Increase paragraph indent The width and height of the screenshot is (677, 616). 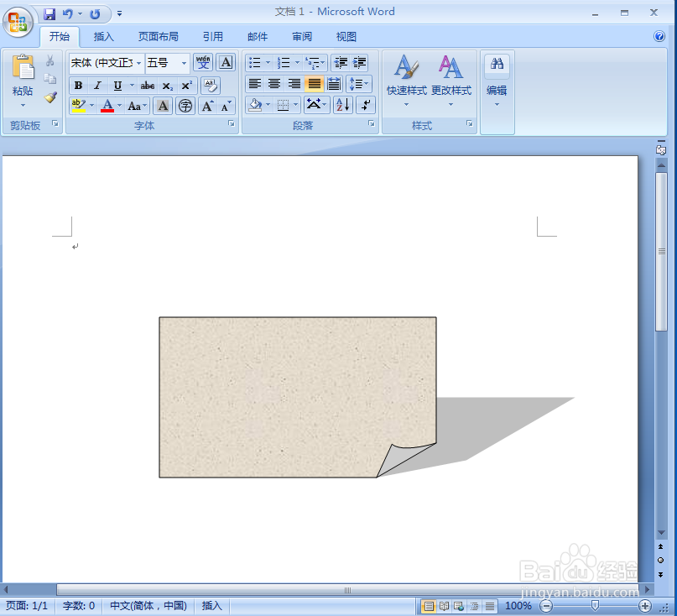pyautogui.click(x=359, y=63)
